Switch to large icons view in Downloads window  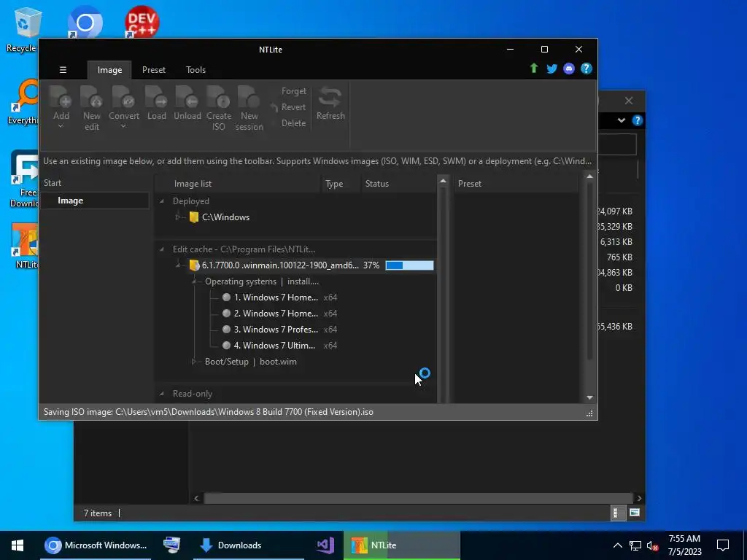(x=634, y=513)
